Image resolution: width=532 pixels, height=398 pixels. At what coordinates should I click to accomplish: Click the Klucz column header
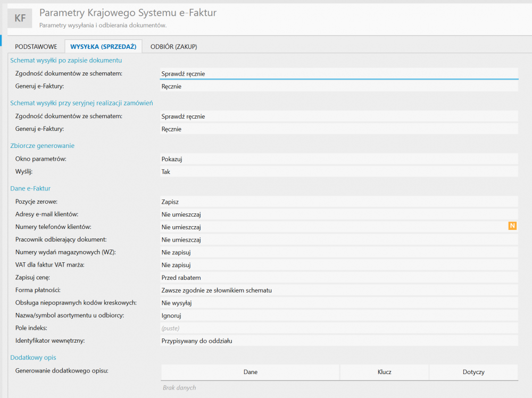tap(385, 372)
